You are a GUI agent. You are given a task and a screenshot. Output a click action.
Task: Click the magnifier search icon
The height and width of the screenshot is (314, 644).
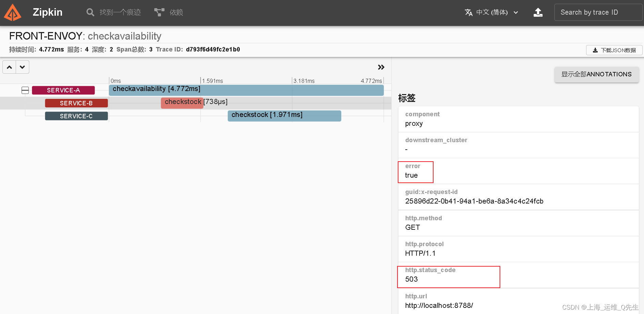tap(90, 12)
